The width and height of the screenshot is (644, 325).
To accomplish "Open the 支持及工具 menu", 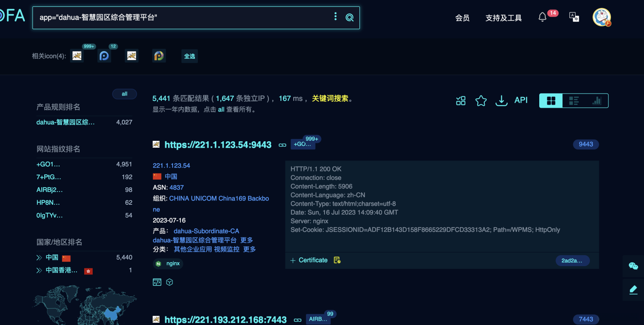I will point(503,18).
